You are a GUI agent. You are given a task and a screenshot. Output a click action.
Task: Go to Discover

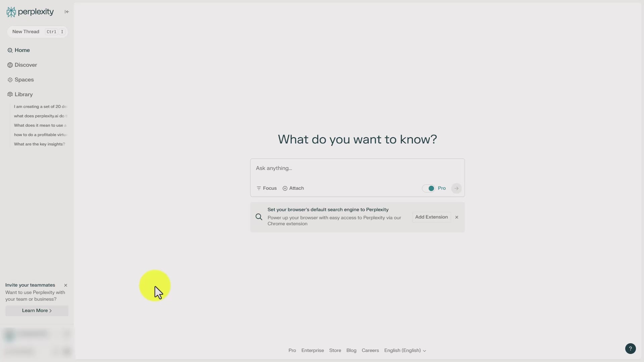tap(22, 65)
